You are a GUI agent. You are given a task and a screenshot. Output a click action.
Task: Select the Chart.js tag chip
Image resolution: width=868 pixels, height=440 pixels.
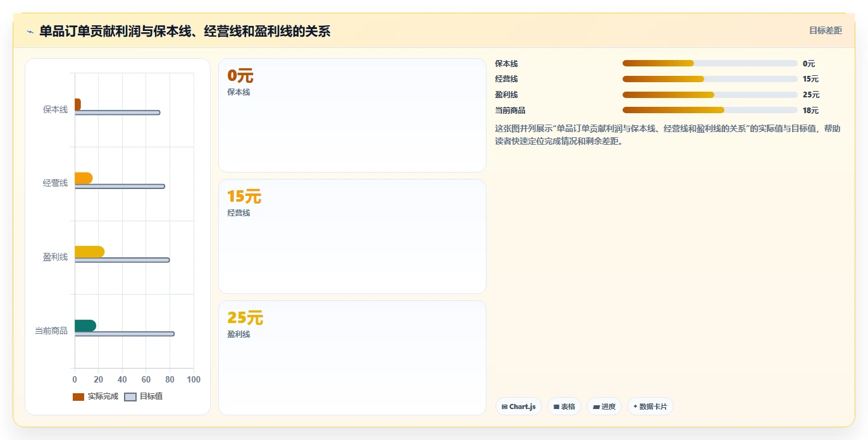(x=519, y=406)
